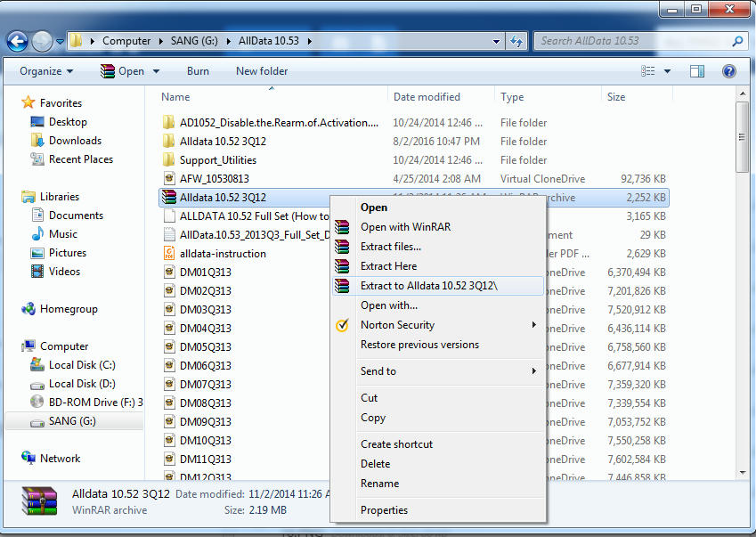Select DM11Q313 disc image
756x537 pixels.
(x=198, y=460)
